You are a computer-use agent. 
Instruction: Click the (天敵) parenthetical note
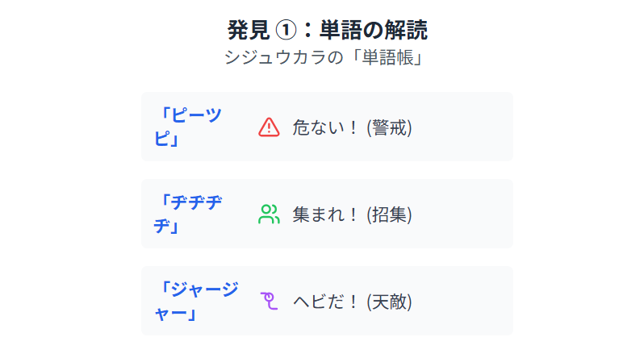[390, 302]
